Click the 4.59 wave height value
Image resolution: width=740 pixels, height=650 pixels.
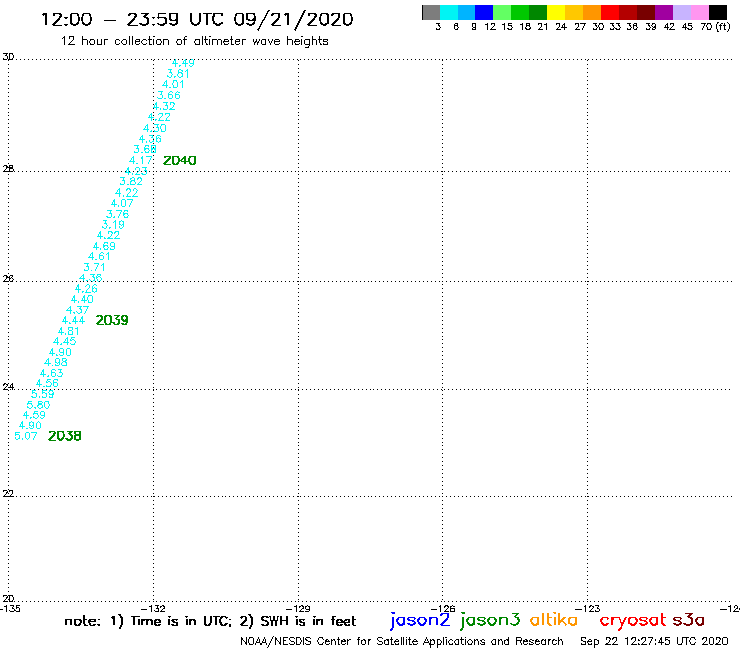[x=34, y=415]
